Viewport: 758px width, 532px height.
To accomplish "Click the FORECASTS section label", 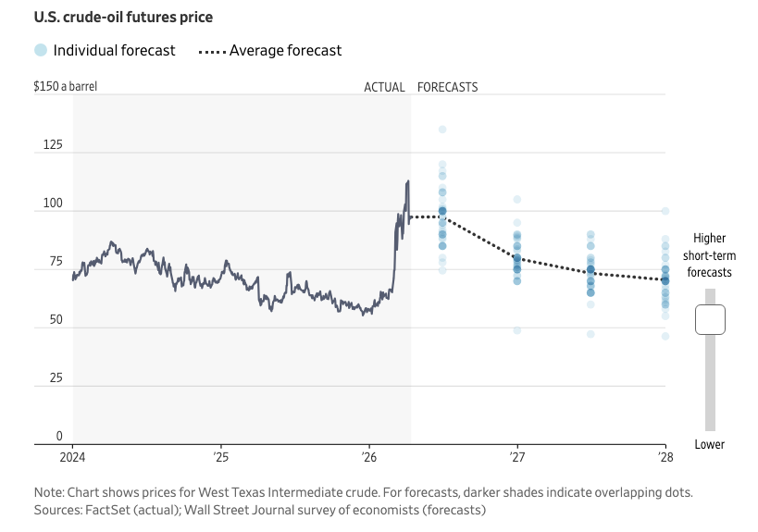I will coord(448,87).
